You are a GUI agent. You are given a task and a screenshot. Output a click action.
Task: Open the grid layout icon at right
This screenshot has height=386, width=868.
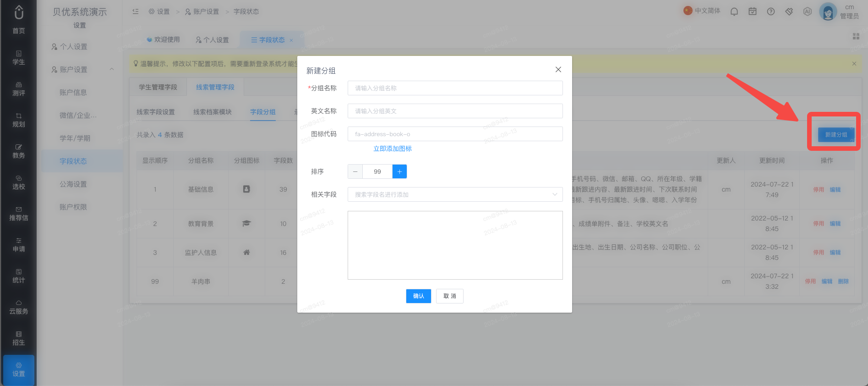[x=856, y=36]
